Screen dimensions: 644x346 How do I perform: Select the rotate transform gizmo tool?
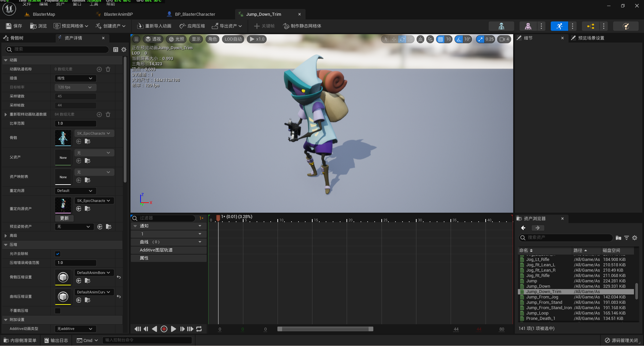click(402, 39)
